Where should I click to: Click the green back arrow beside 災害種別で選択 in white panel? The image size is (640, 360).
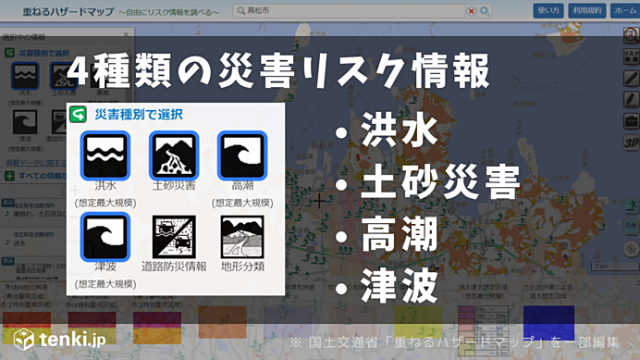78,114
